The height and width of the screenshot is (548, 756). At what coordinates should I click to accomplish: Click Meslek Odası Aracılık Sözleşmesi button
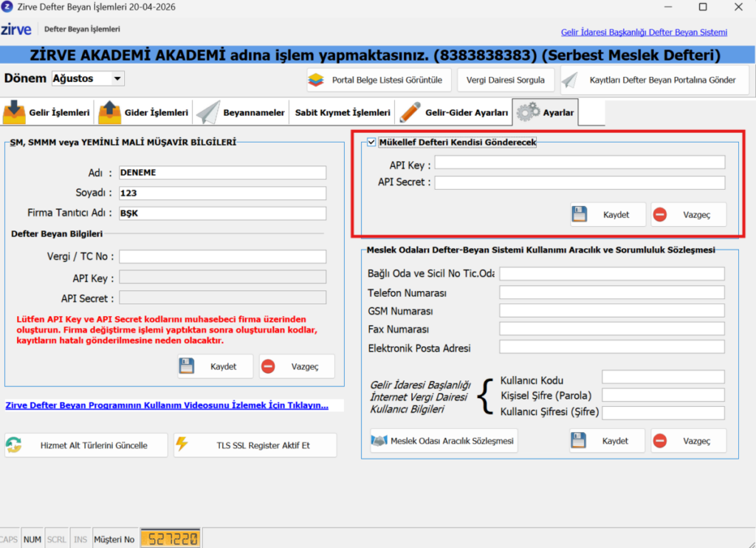[x=444, y=441]
